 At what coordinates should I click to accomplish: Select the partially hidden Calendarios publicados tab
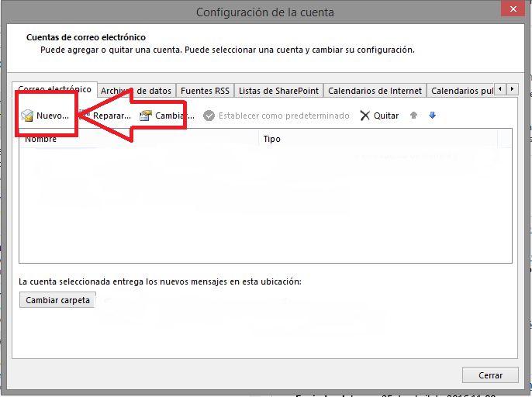tap(461, 91)
